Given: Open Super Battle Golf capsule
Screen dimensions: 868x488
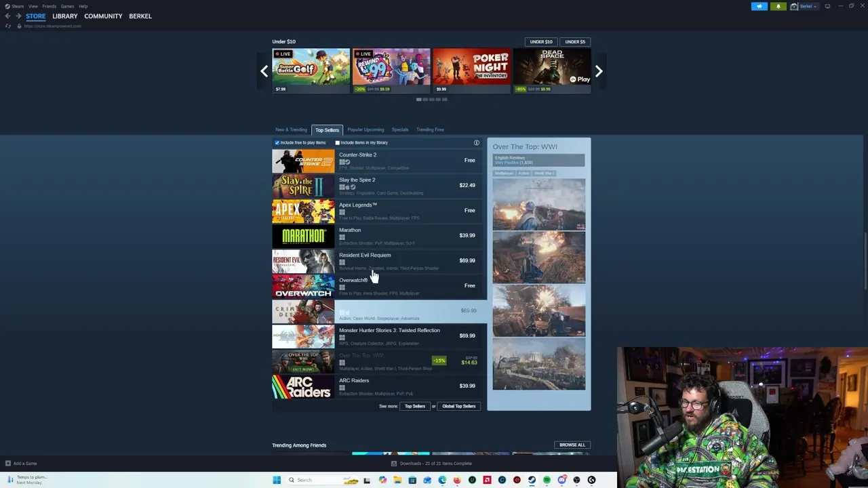Looking at the screenshot, I should (x=311, y=70).
